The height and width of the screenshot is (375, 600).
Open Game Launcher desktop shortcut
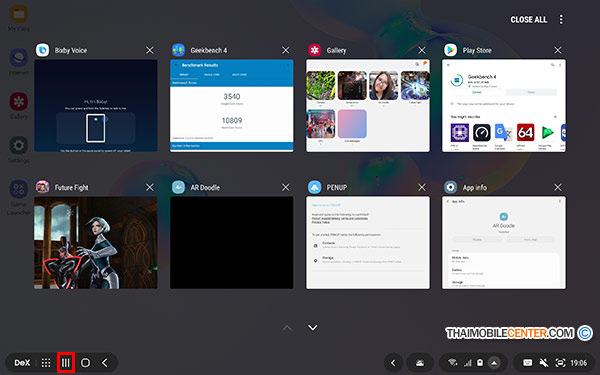click(18, 198)
